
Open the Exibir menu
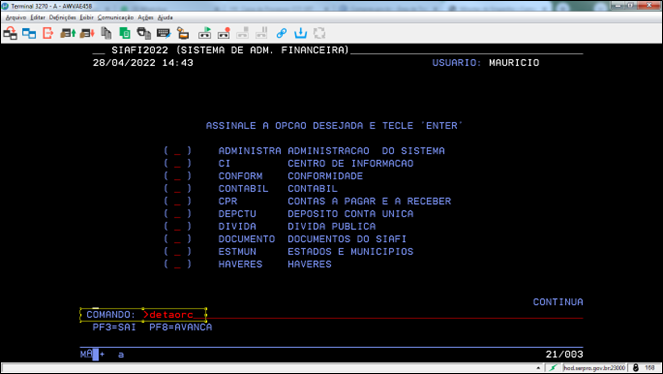[x=86, y=17]
